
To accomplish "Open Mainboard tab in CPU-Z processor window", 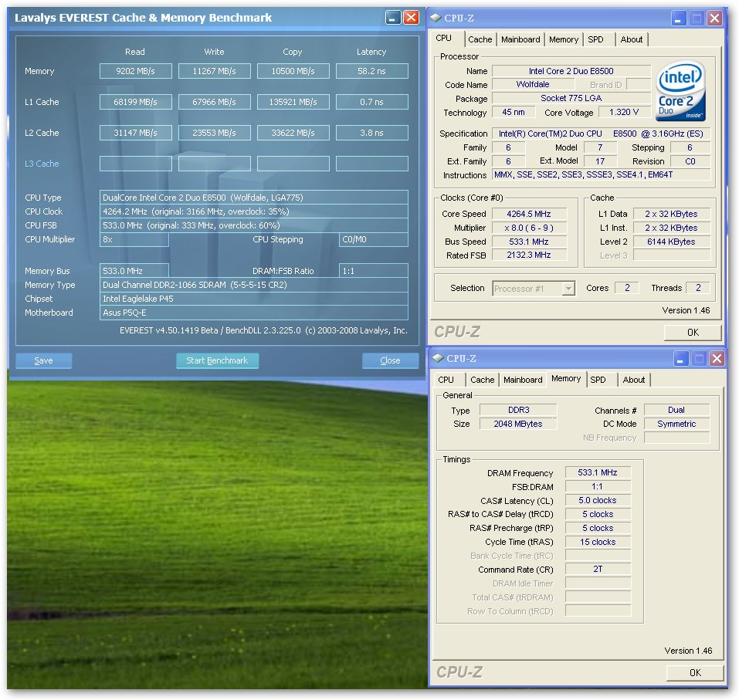I will pos(520,39).
